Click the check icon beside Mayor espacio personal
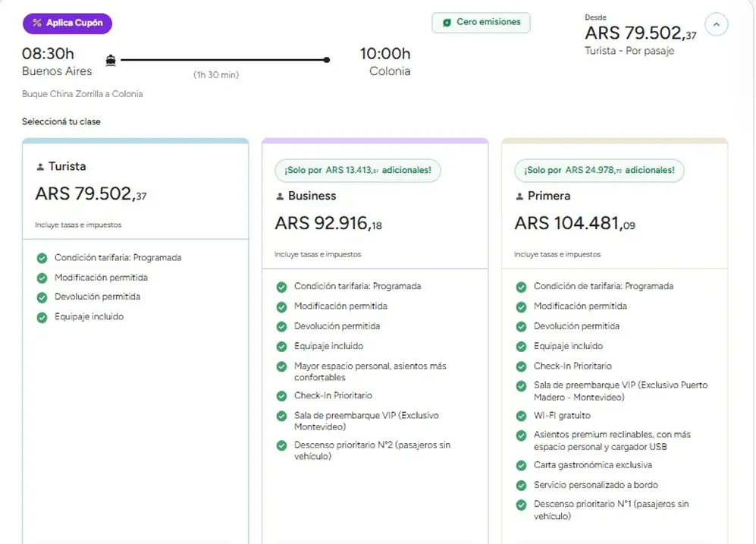The height and width of the screenshot is (544, 756). click(x=281, y=366)
